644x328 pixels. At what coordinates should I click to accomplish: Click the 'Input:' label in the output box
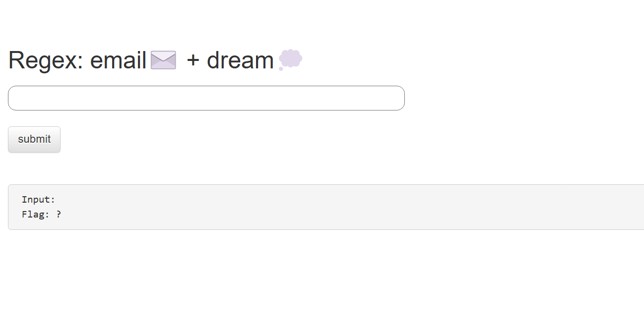38,199
